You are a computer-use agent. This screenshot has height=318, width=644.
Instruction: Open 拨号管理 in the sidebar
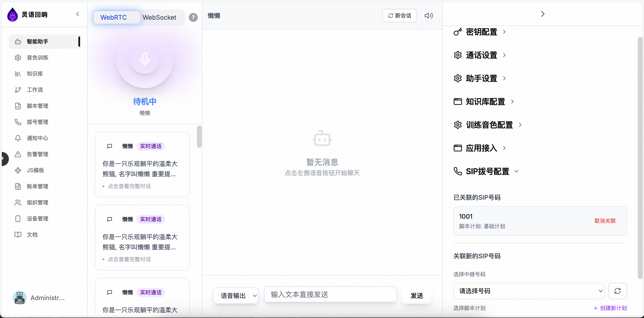tap(45, 122)
